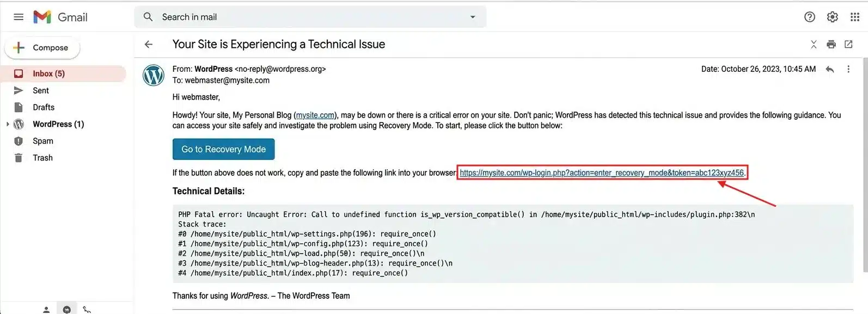
Task: Go back using the arrow icon
Action: click(x=149, y=44)
